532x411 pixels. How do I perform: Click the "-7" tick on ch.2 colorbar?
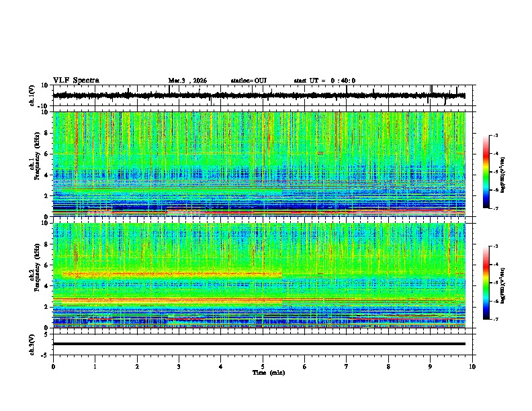click(495, 320)
